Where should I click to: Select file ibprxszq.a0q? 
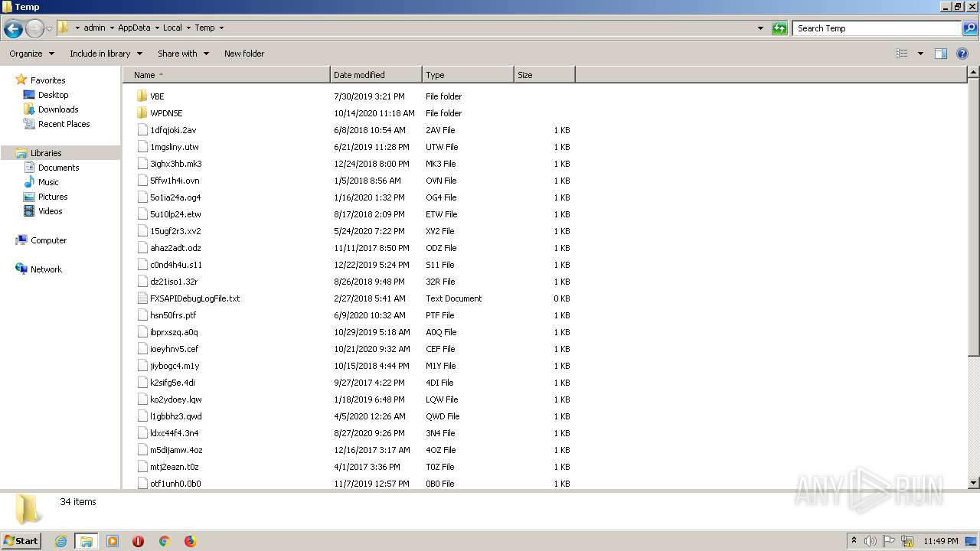click(x=174, y=332)
